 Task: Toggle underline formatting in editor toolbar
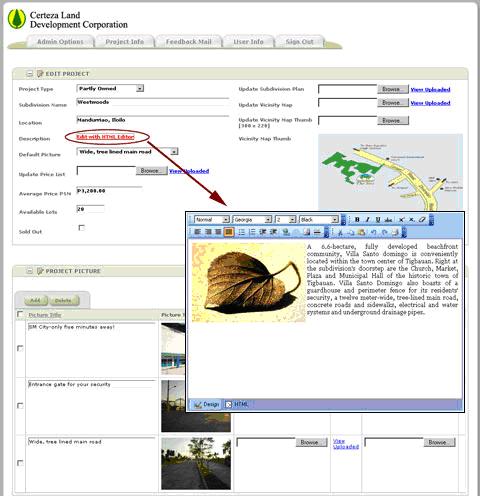coord(378,220)
